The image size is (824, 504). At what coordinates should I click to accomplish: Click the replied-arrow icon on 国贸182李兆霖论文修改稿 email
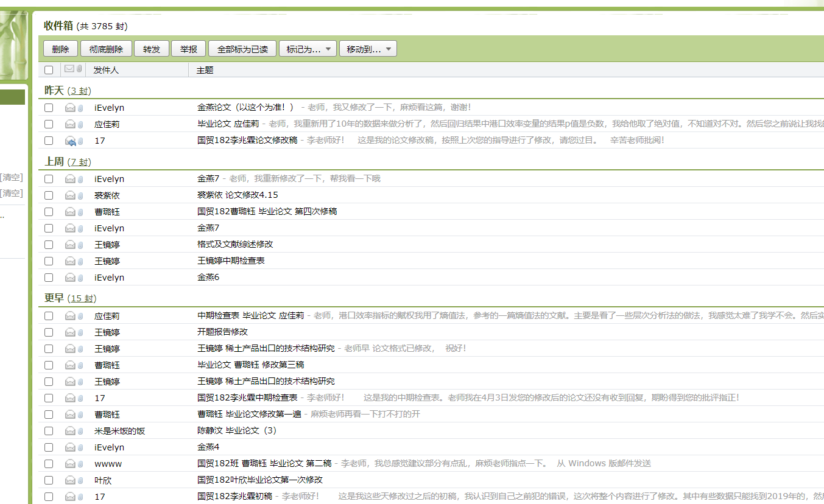point(70,141)
